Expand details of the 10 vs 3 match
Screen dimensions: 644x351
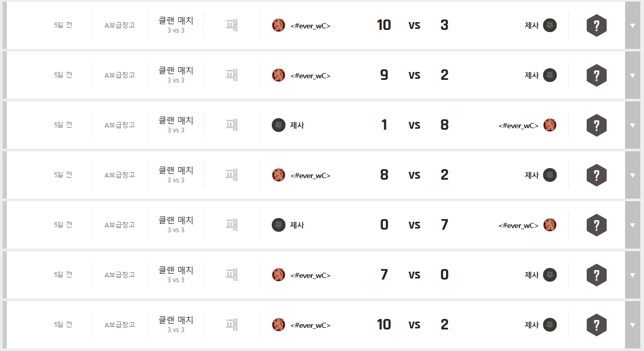coord(632,25)
